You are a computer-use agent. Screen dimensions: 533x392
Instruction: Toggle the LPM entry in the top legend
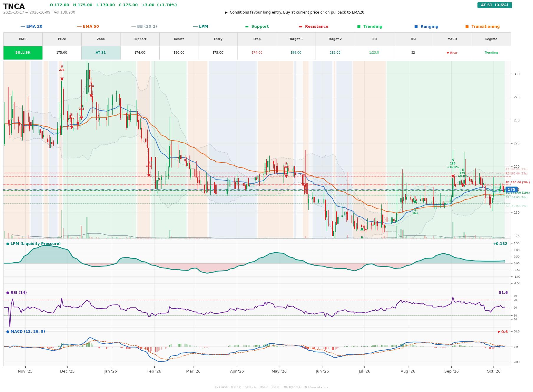[201, 27]
